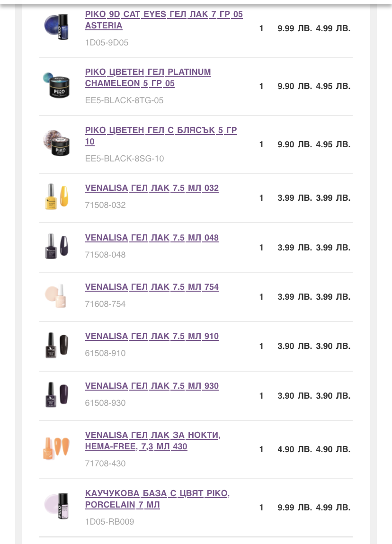Click dark navy Venalisa 048 thumbnail

56,246
